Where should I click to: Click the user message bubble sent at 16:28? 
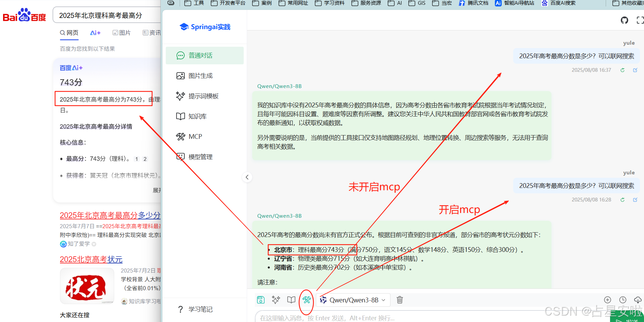point(577,186)
